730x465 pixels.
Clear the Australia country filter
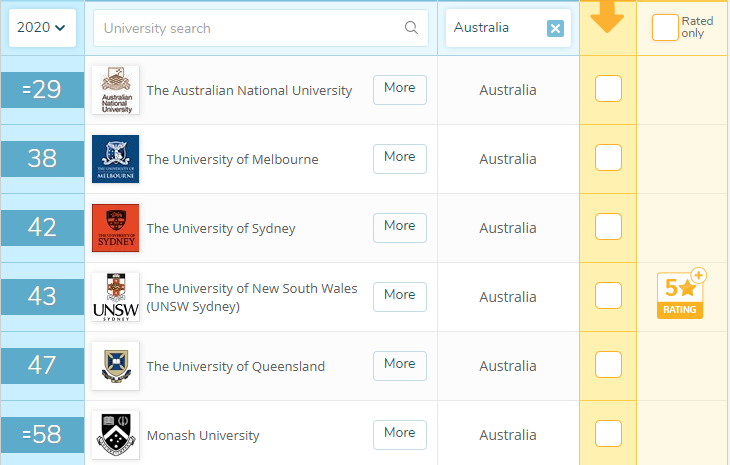(555, 28)
